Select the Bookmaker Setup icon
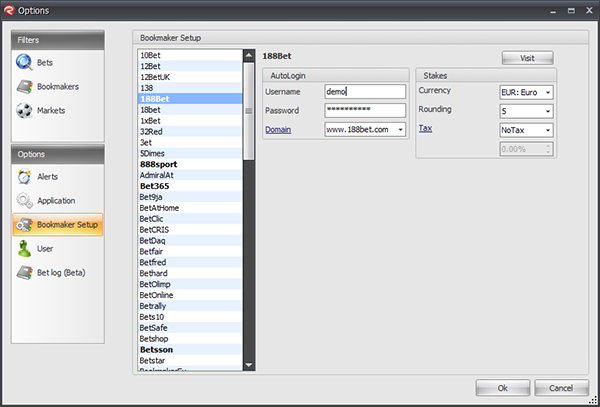 pyautogui.click(x=24, y=225)
